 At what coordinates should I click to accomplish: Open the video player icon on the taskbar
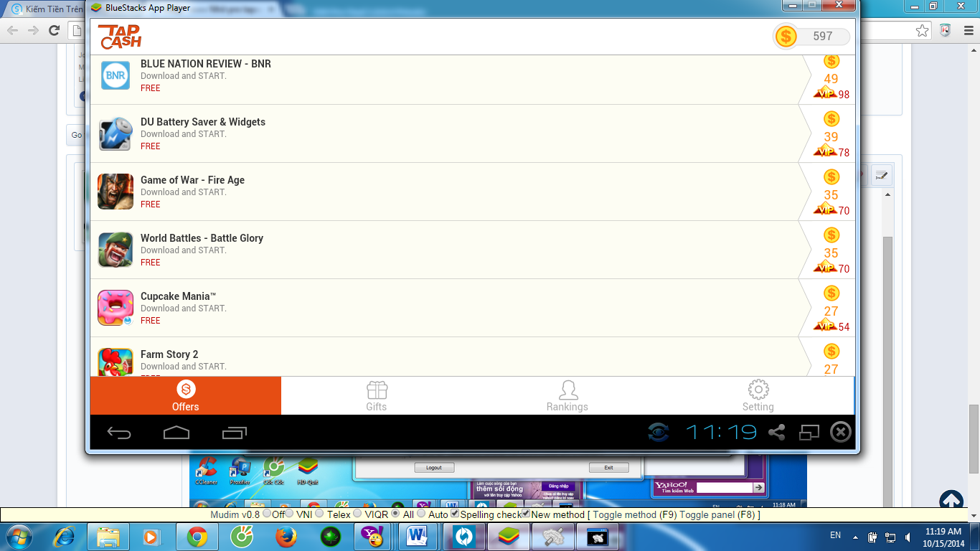click(x=151, y=536)
